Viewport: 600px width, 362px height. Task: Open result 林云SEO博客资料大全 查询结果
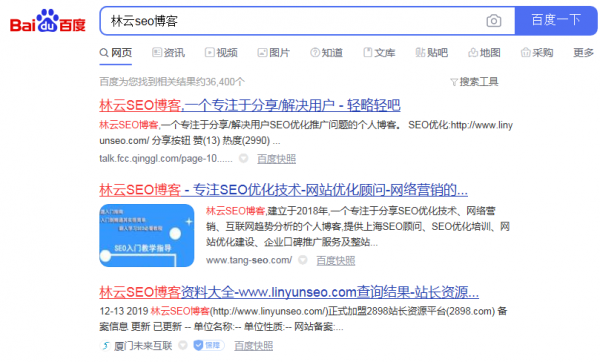[x=289, y=292]
